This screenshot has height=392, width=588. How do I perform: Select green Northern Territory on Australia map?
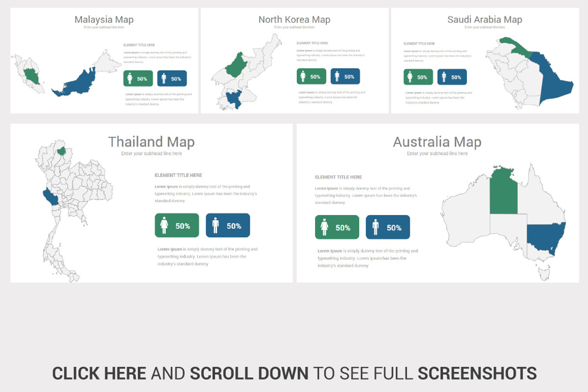coord(503,190)
